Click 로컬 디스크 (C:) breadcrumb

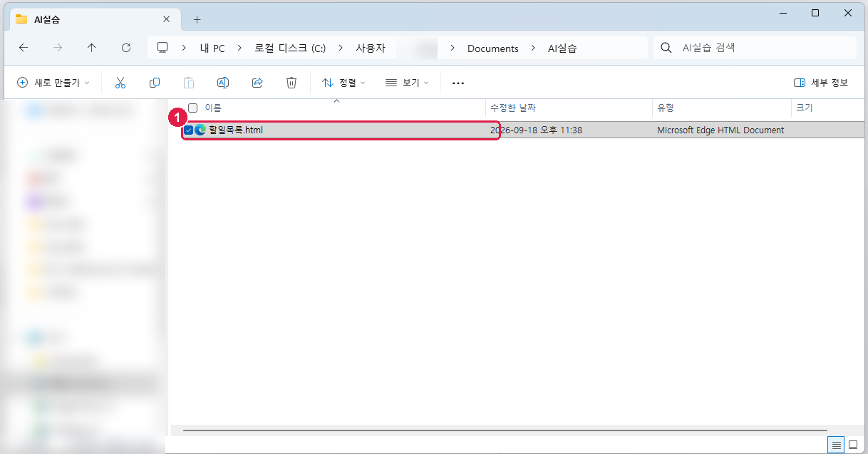pyautogui.click(x=290, y=48)
